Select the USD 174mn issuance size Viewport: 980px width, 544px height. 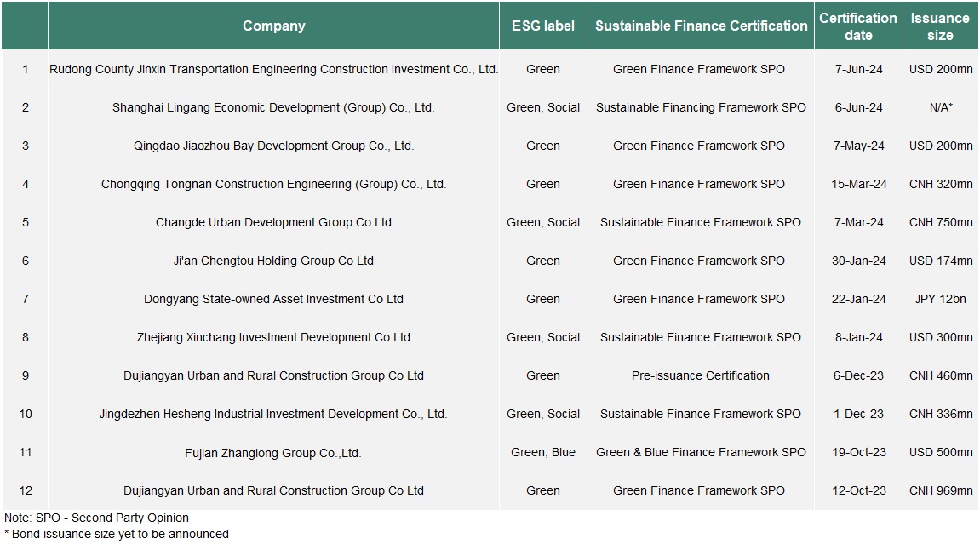tap(941, 261)
